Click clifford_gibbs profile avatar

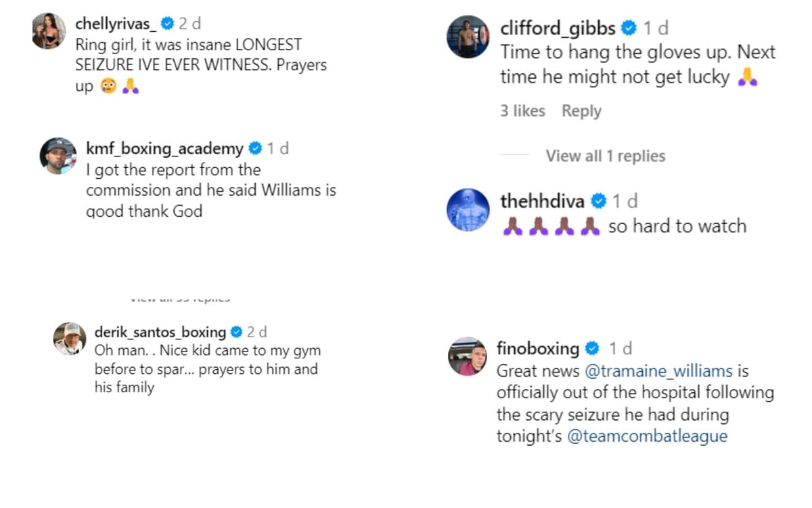[468, 37]
